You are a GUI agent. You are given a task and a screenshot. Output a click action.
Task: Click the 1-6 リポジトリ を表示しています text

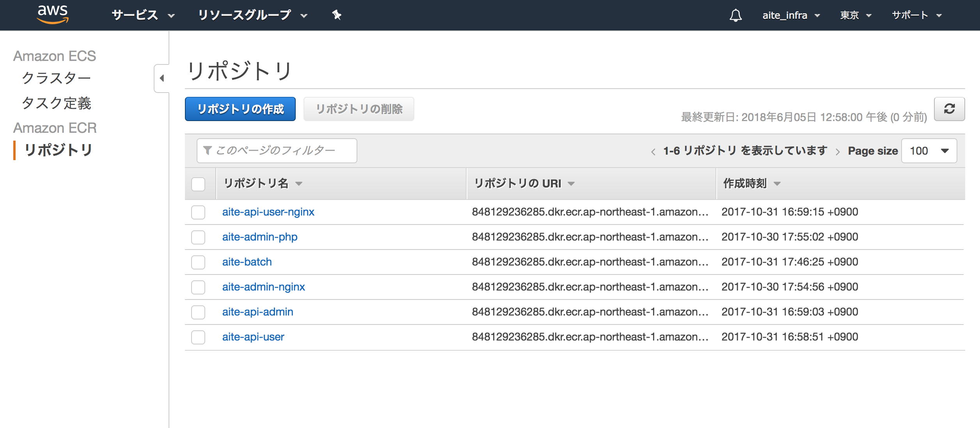745,151
